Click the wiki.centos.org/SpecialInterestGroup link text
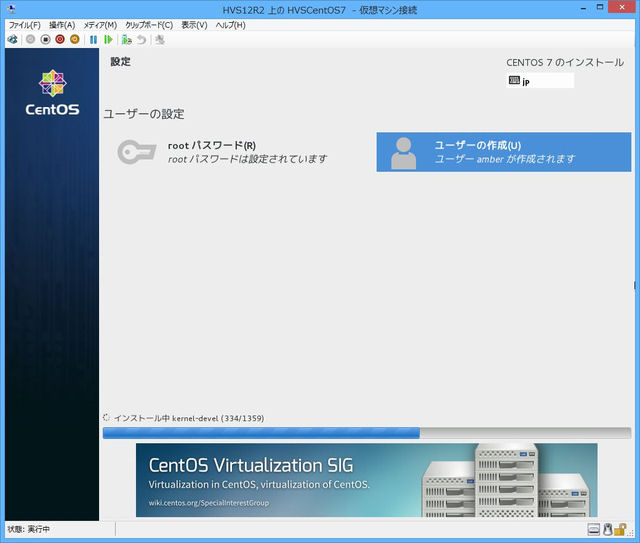 (209, 503)
